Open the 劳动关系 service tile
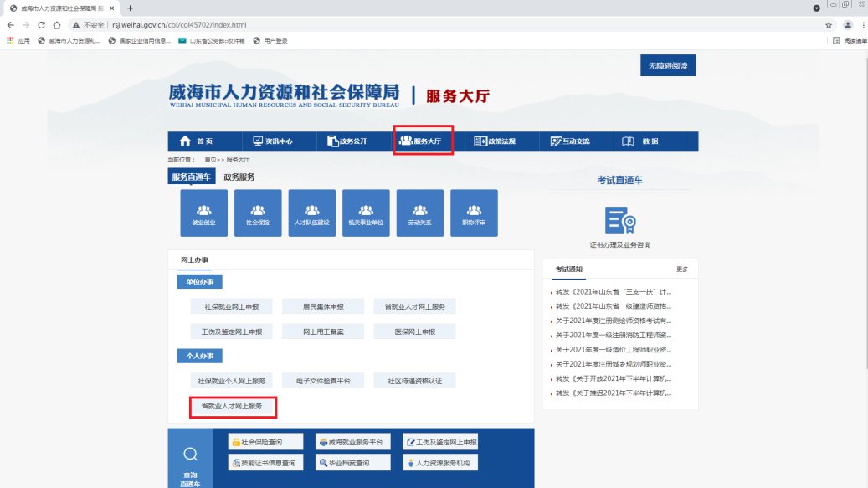Image resolution: width=868 pixels, height=488 pixels. [419, 213]
